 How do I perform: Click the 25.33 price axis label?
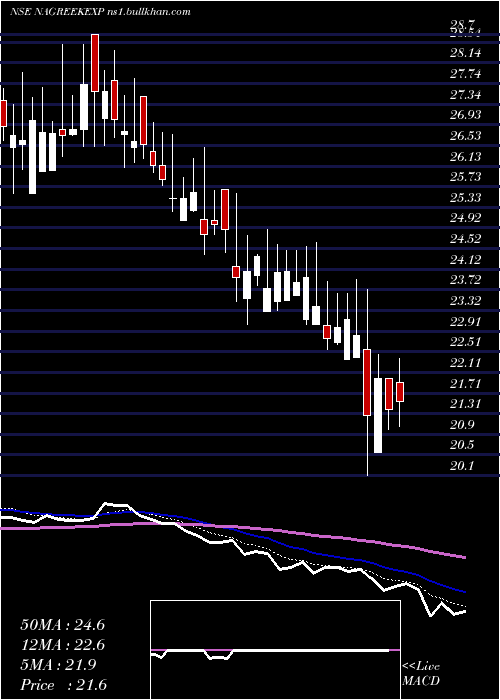point(466,197)
